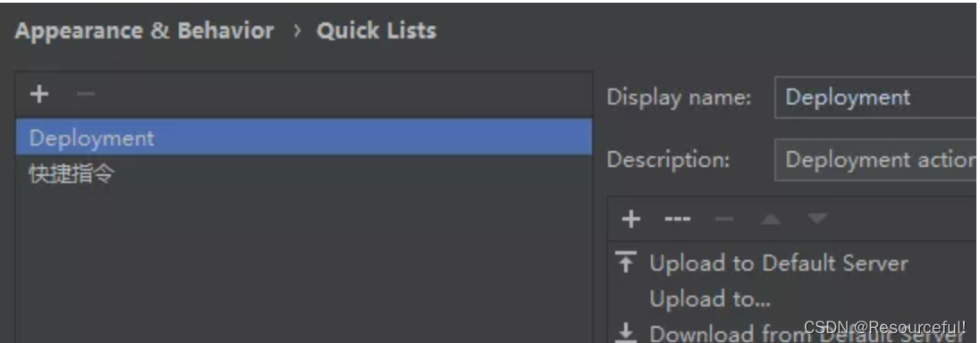The width and height of the screenshot is (980, 343).
Task: Move action down with the down arrow
Action: (817, 219)
